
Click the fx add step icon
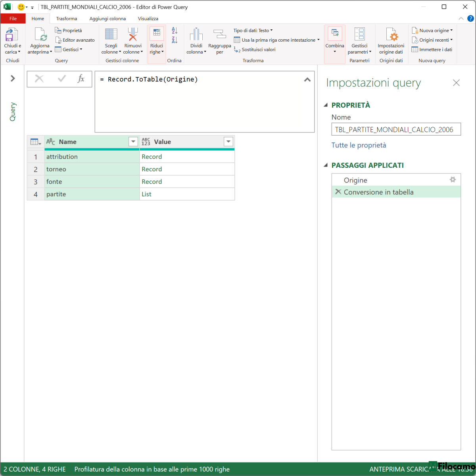tap(81, 79)
